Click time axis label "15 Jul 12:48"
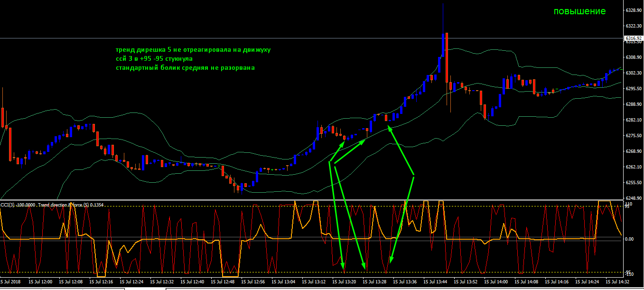The height and width of the screenshot is (290, 644). coord(223,281)
